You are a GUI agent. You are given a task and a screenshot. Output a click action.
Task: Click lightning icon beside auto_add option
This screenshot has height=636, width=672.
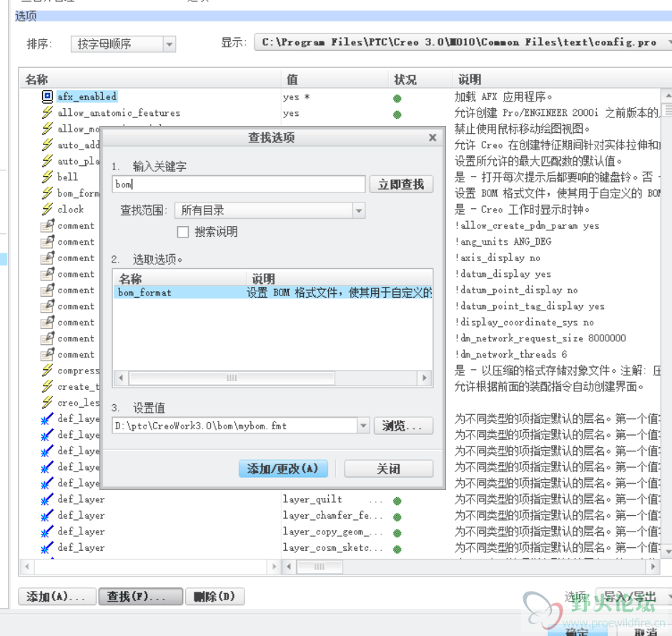pos(47,145)
